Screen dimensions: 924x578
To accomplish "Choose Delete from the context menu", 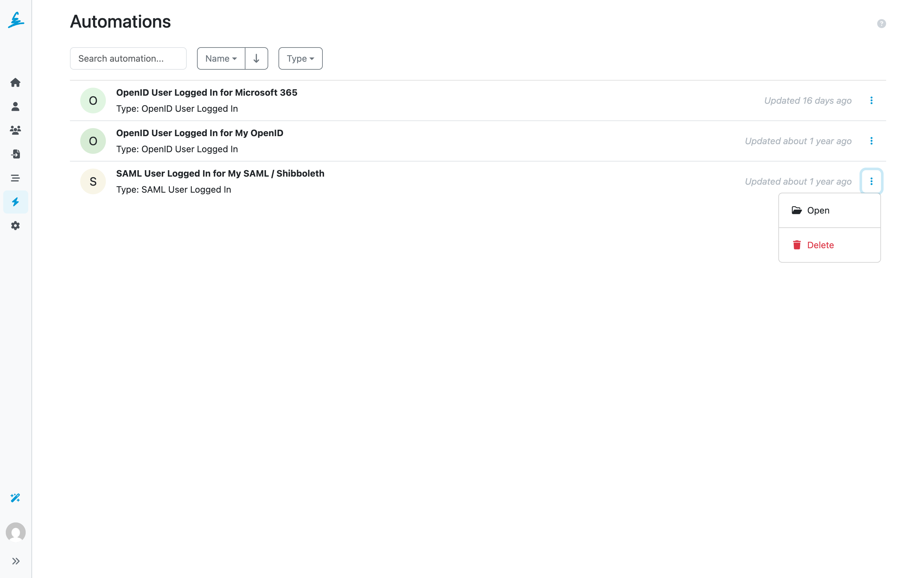I will 829,245.
